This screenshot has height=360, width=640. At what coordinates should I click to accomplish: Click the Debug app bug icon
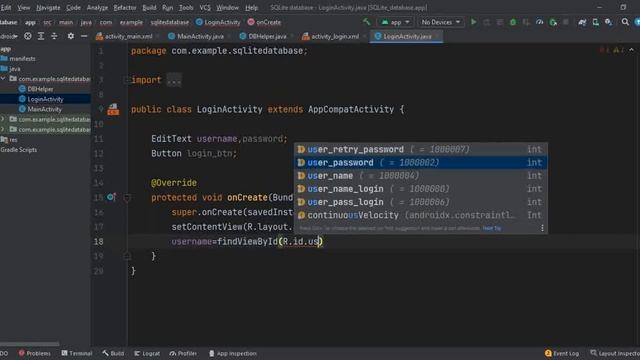[513, 22]
